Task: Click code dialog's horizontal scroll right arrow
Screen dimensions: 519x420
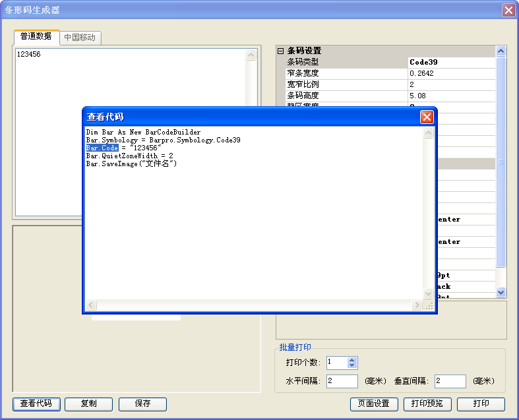Action: coord(416,305)
